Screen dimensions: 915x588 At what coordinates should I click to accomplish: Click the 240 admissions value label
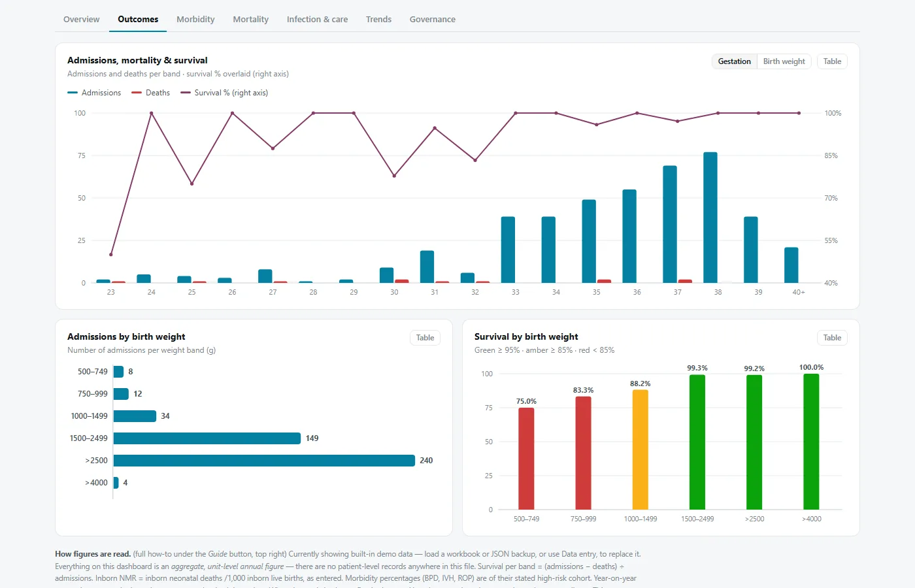tap(426, 461)
